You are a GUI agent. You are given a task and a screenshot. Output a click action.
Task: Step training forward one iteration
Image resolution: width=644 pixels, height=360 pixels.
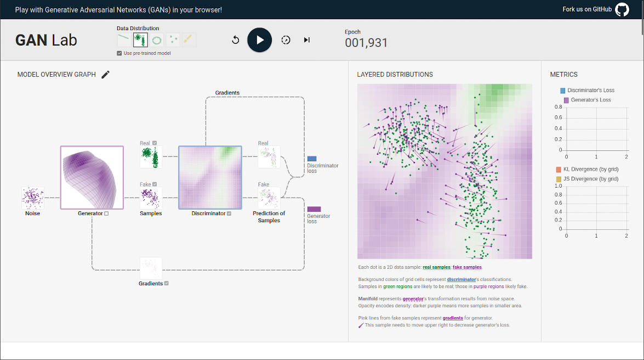click(x=307, y=40)
